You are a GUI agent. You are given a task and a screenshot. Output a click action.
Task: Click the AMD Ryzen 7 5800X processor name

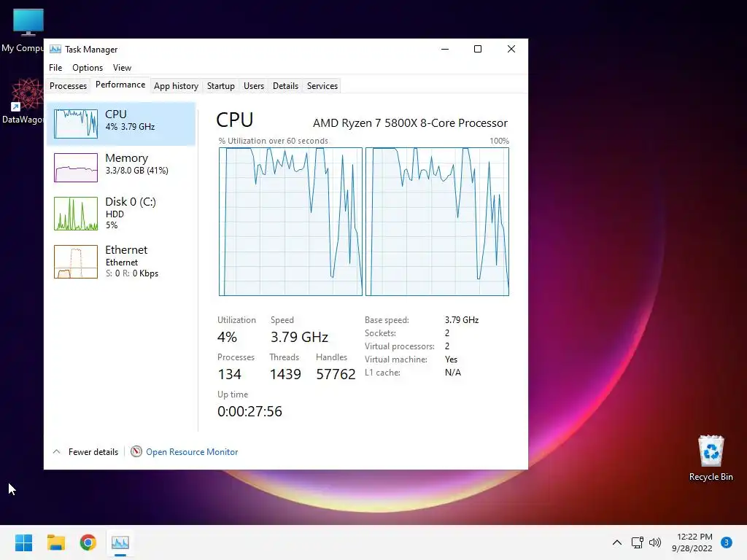pos(410,122)
